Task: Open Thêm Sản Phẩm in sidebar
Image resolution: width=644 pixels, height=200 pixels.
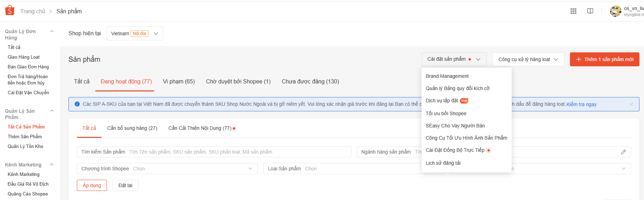Action: pos(25,136)
